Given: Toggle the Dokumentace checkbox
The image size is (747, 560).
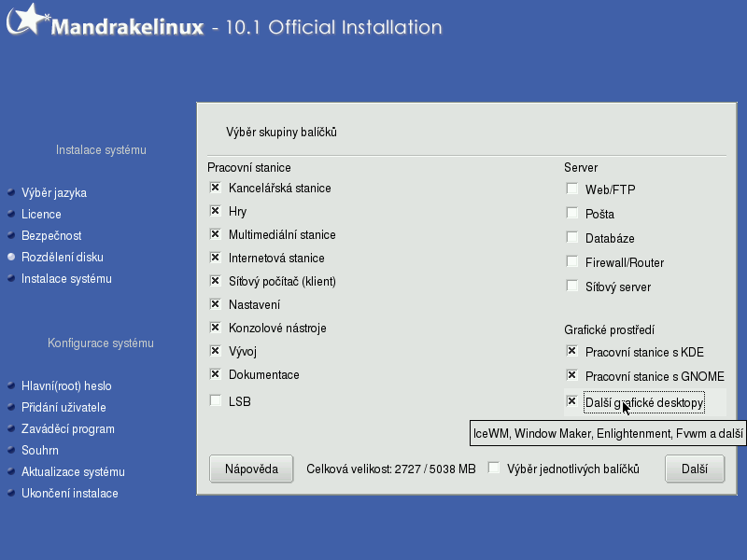Looking at the screenshot, I should (x=216, y=374).
